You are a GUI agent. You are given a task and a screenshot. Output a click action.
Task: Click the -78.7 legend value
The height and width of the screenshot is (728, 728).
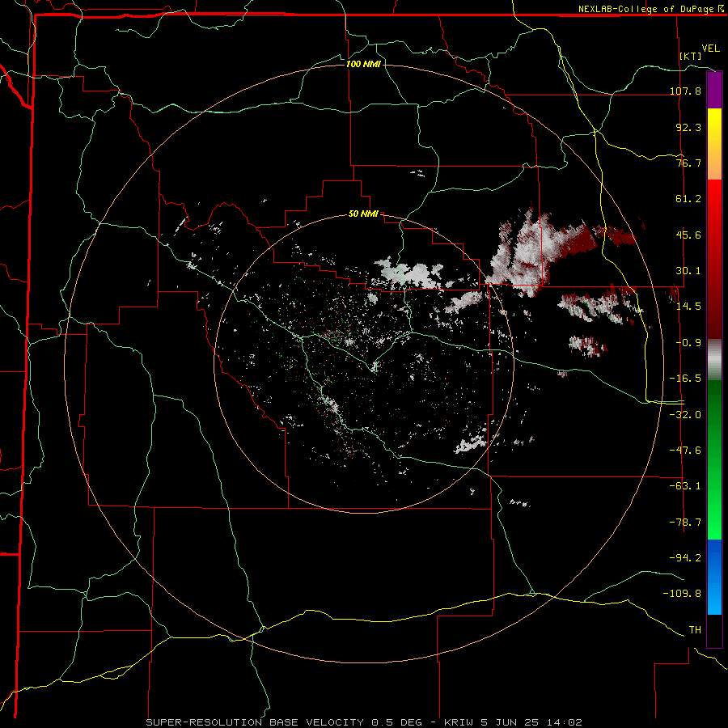coord(685,523)
